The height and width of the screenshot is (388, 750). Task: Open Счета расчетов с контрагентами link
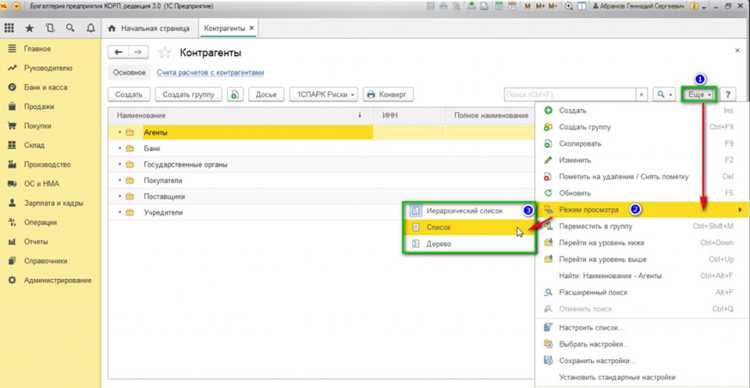(x=210, y=73)
